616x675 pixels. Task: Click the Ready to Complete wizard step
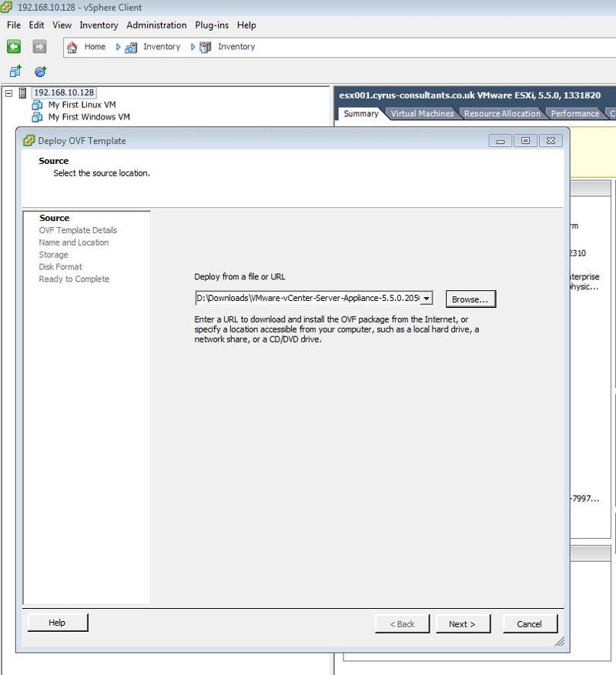pos(74,279)
